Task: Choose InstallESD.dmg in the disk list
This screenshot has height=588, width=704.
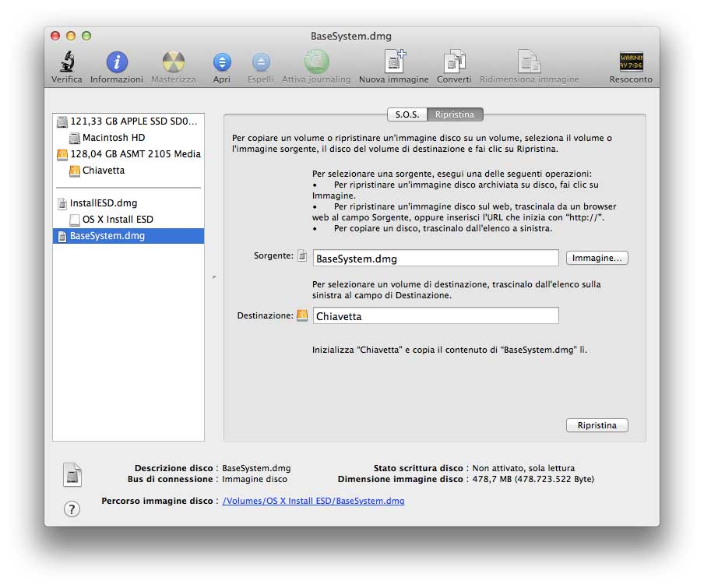Action: (x=104, y=203)
